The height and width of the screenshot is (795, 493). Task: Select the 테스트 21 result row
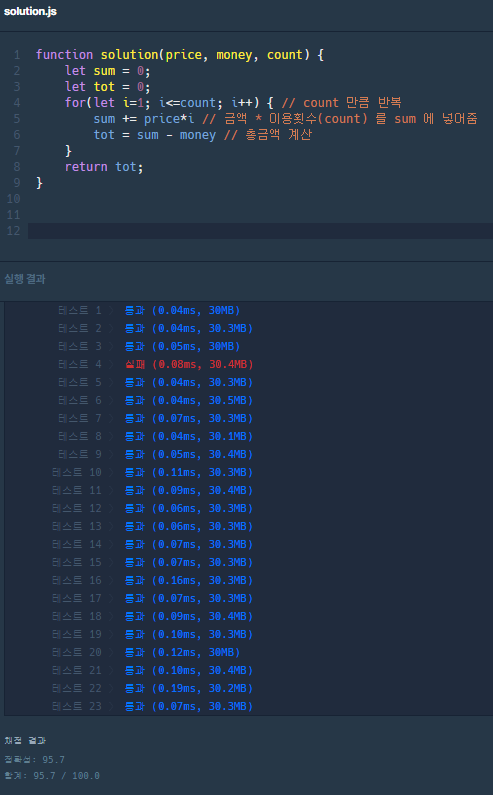(152, 670)
